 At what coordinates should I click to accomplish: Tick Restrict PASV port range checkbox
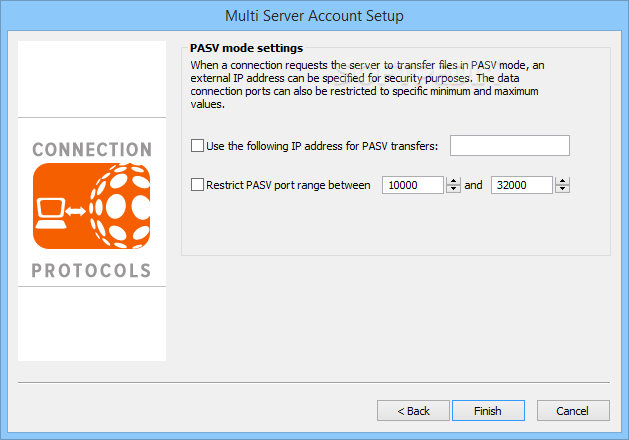pos(197,185)
